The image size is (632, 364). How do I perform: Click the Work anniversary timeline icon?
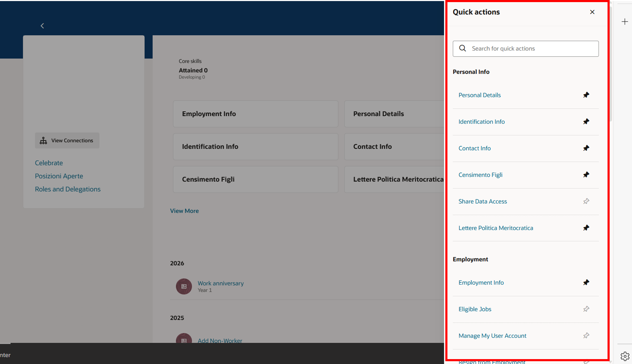point(184,286)
